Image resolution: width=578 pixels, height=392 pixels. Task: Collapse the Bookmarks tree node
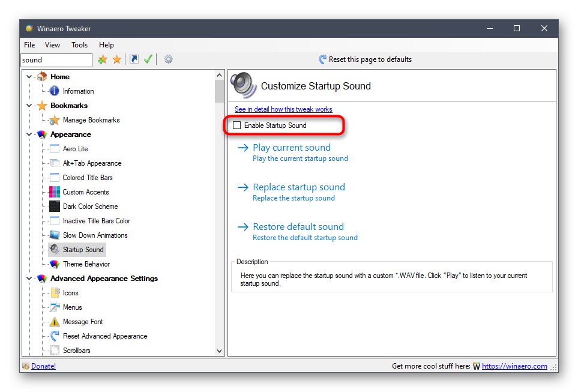(29, 106)
